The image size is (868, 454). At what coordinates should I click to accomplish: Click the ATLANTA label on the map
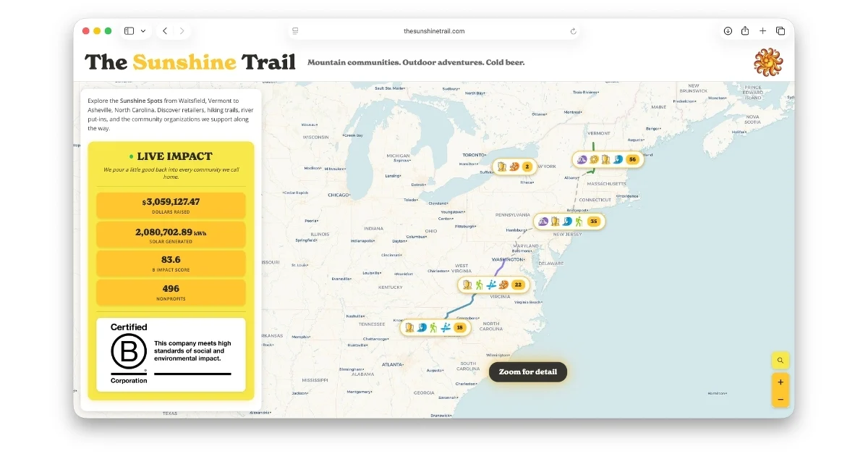click(393, 364)
